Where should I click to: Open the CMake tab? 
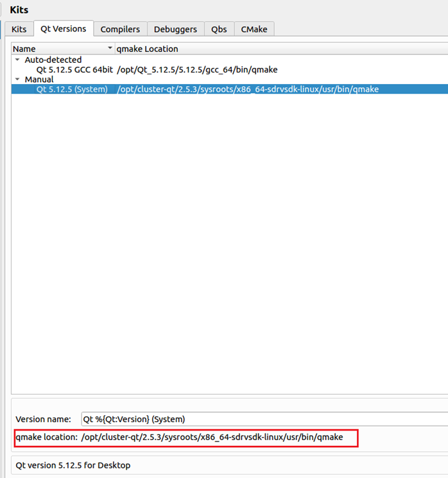[254, 30]
